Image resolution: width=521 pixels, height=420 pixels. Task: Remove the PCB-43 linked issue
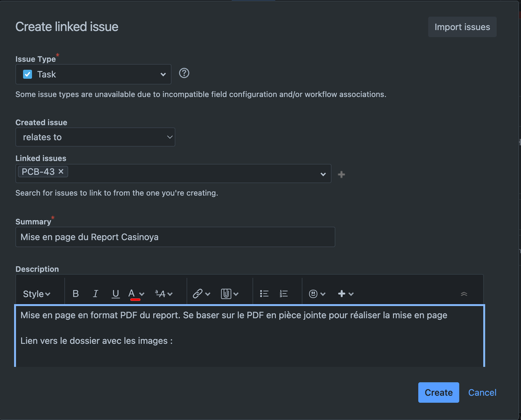click(61, 172)
